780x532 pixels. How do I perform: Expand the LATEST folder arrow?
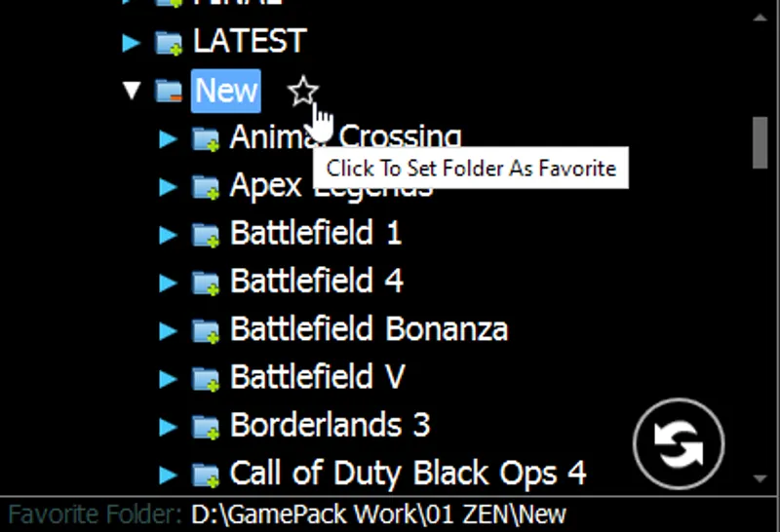(x=132, y=43)
